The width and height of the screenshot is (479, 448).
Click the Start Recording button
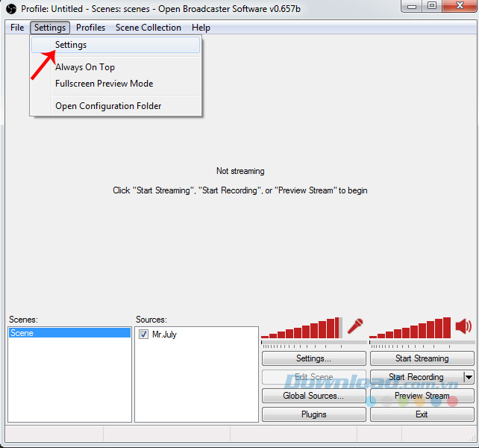[x=416, y=377]
